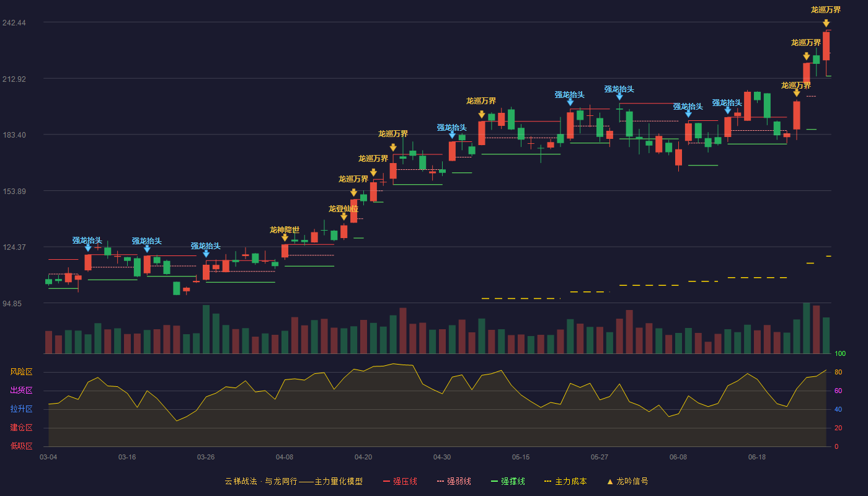Click the 强龙抬头 label above the 03-26 candle
Image resolution: width=868 pixels, height=496 pixels.
[206, 246]
